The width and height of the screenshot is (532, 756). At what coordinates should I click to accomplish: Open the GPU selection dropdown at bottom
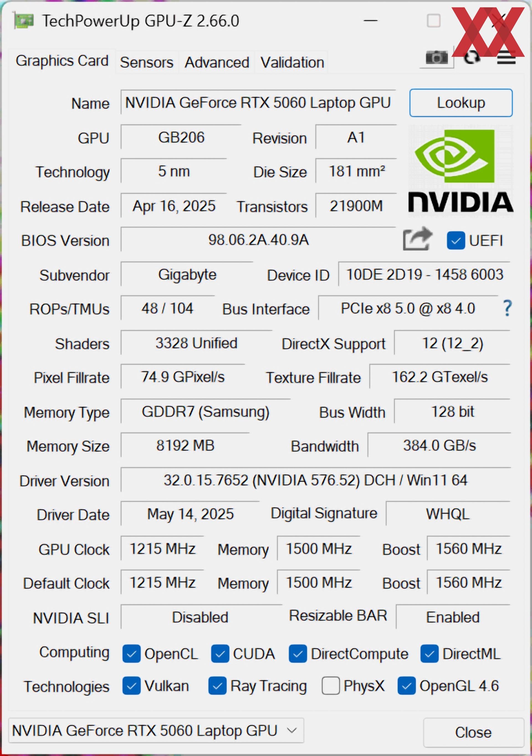(156, 731)
